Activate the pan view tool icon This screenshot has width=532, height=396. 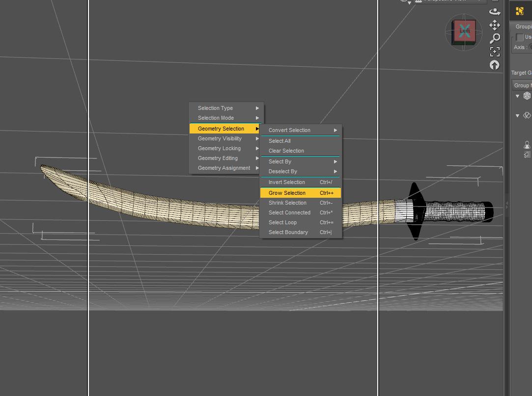pos(495,25)
